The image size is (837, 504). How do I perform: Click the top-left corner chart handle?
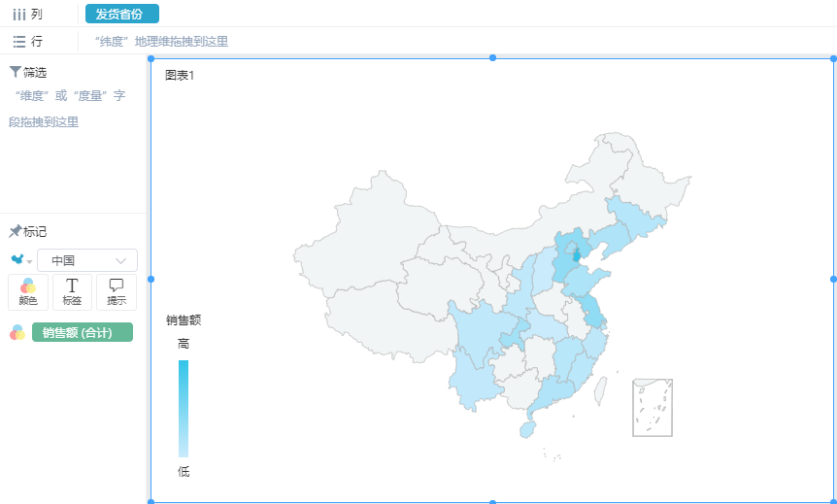[x=151, y=58]
